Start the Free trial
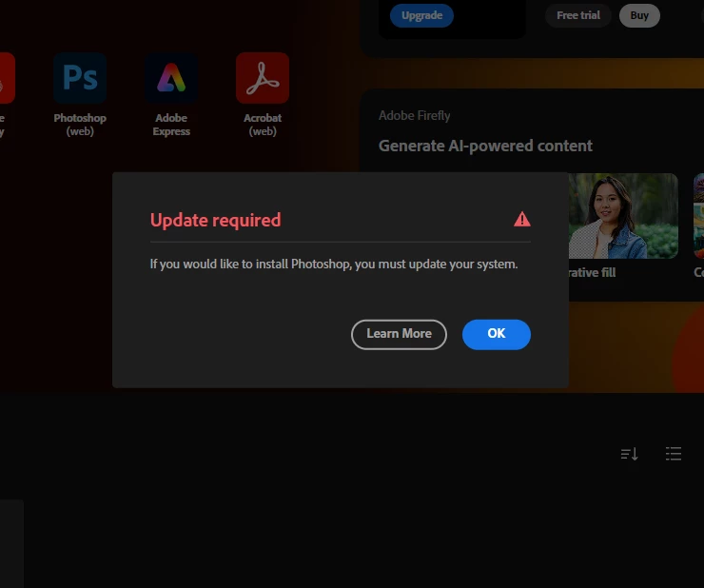 578,16
